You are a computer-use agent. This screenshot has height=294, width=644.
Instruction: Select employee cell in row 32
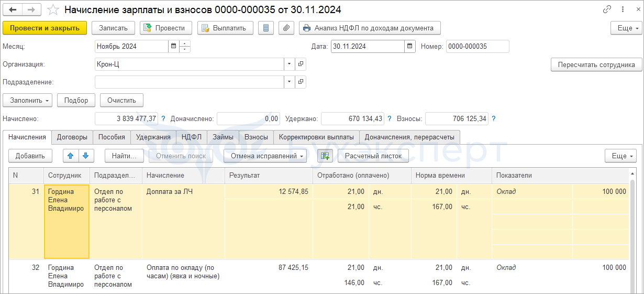pyautogui.click(x=66, y=276)
